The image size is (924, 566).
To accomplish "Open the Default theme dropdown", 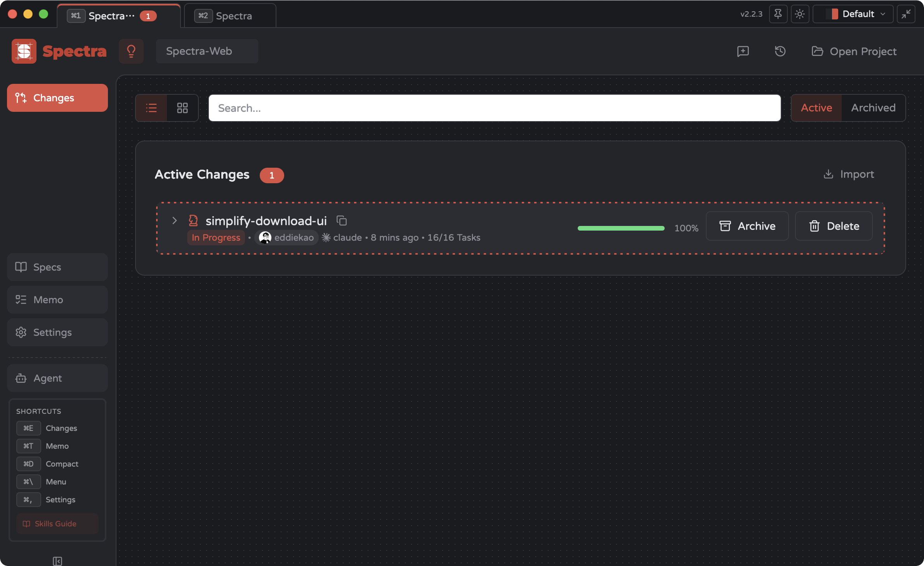I will click(x=853, y=14).
